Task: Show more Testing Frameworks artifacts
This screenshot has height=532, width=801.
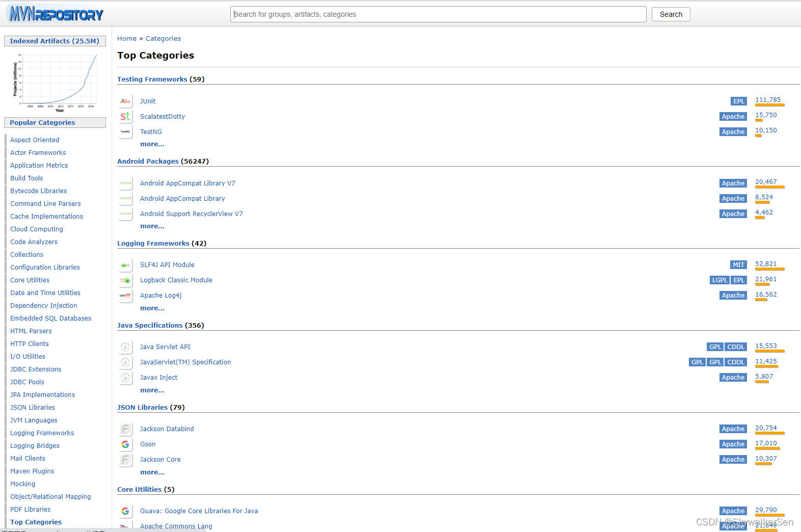Action: click(152, 144)
